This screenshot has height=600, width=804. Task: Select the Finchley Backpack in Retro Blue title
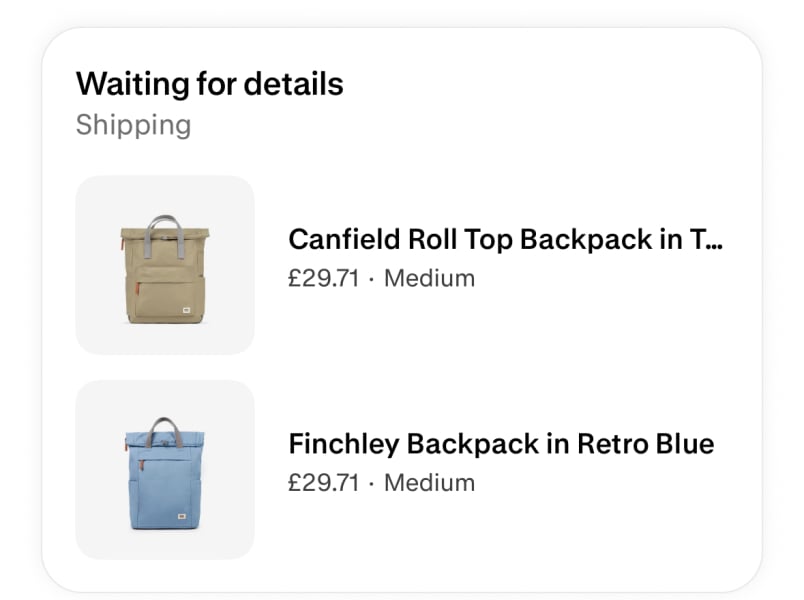click(x=501, y=443)
